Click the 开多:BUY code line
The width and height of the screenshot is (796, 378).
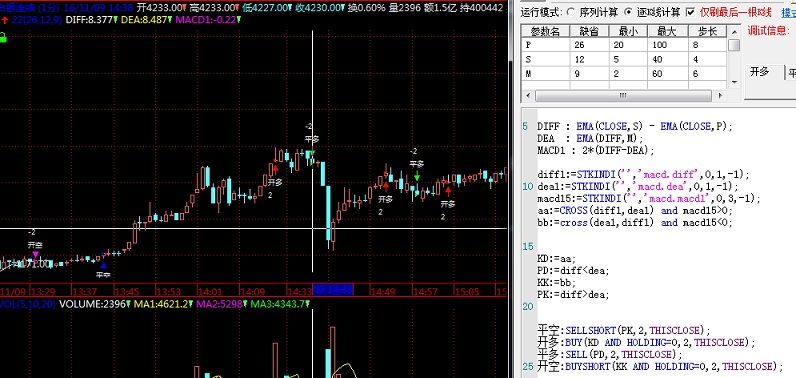[x=646, y=342]
